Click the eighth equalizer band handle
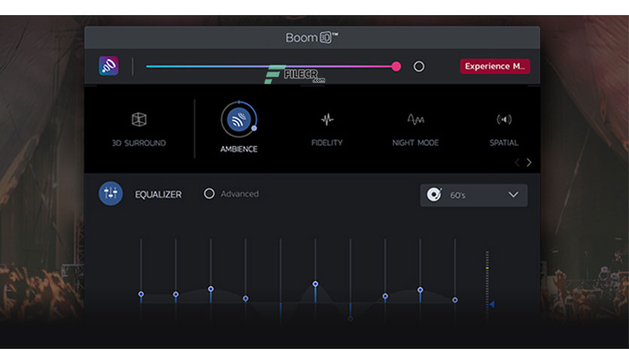 pyautogui.click(x=385, y=296)
